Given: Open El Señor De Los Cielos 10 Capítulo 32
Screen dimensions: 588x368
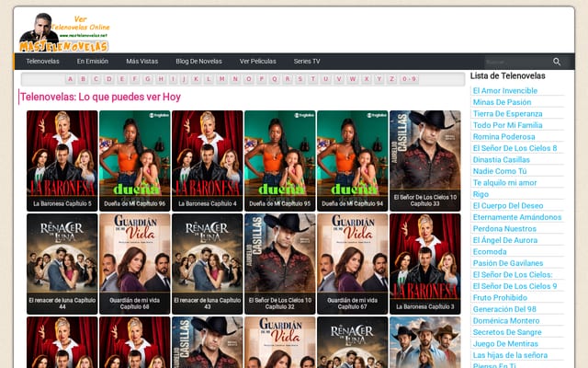Looking at the screenshot, I should (279, 264).
